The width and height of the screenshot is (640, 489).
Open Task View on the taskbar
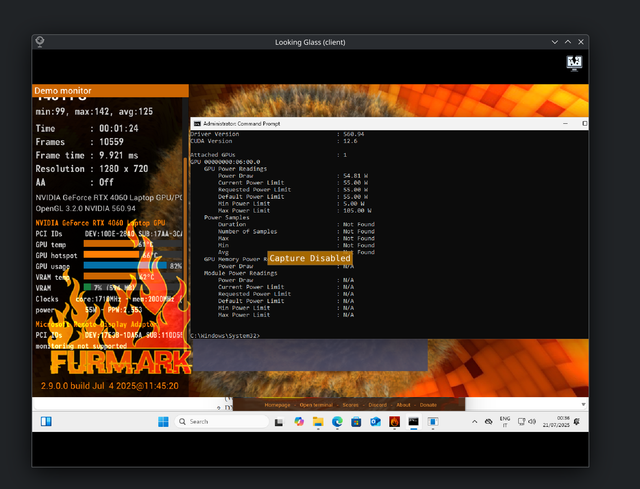pos(279,422)
